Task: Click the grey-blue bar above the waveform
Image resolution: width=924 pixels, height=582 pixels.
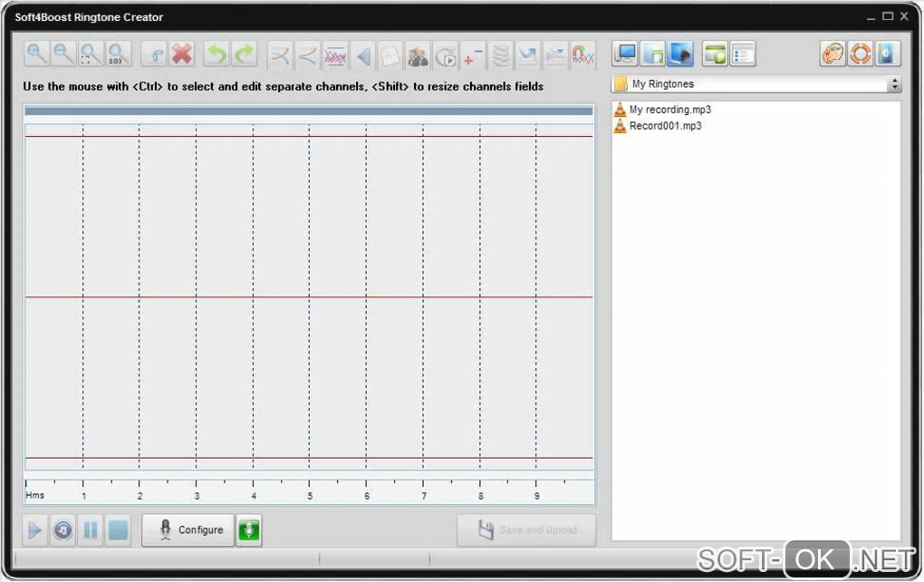Action: click(309, 111)
